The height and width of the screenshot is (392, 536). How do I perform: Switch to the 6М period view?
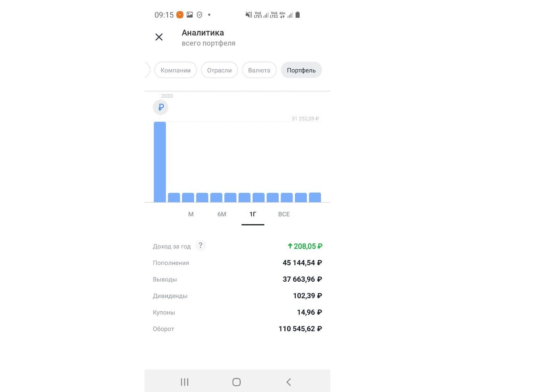click(222, 214)
